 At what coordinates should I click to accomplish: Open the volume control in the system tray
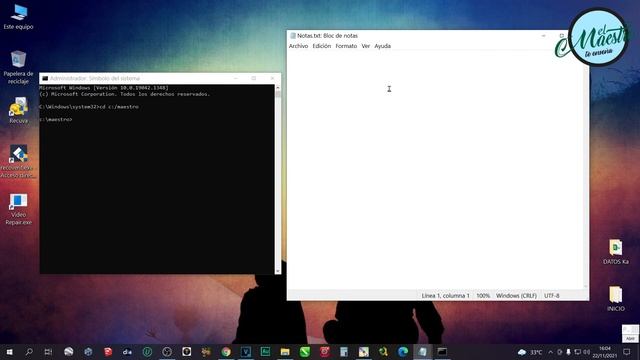587,352
